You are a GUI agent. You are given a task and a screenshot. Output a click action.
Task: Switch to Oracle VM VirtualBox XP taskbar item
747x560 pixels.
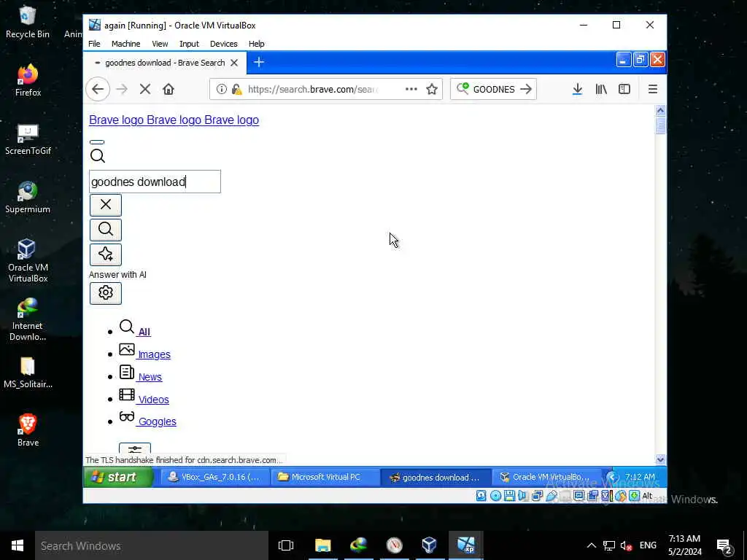[546, 477]
